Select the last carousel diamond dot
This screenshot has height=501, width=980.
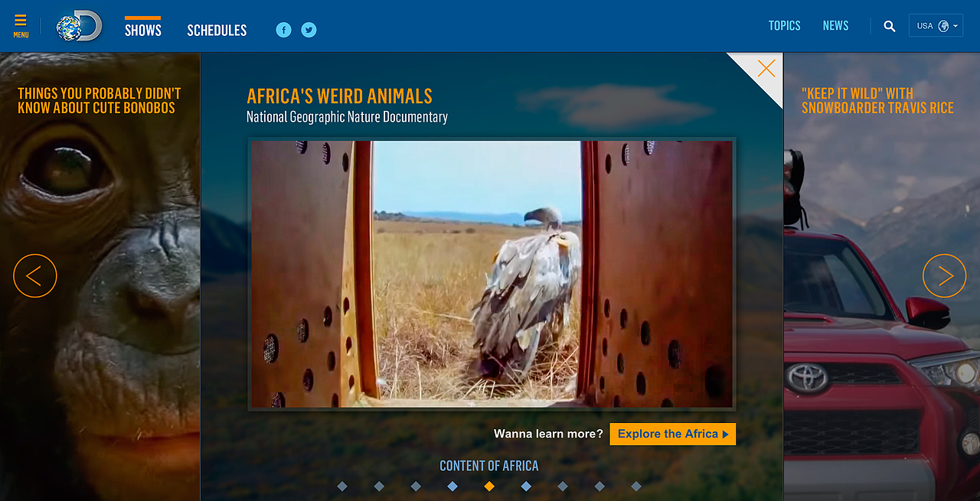point(636,486)
